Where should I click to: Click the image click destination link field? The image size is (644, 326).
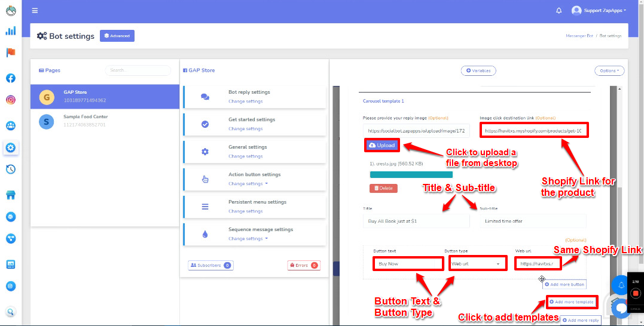533,131
